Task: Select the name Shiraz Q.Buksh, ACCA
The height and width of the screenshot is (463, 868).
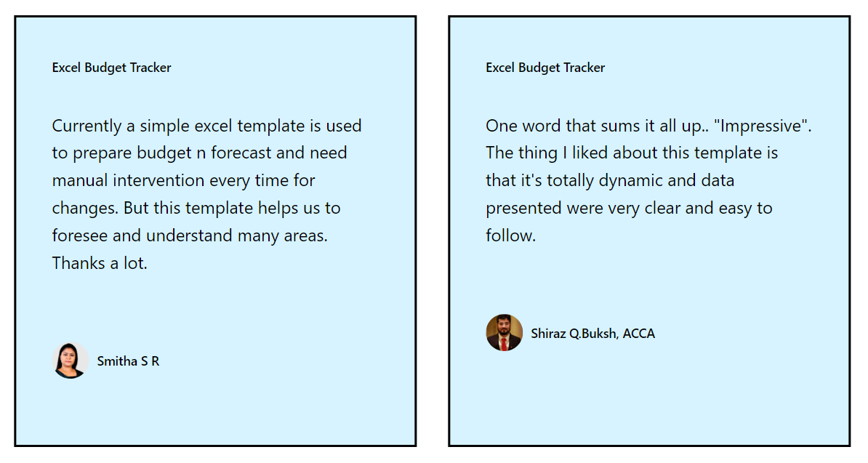Action: point(593,334)
